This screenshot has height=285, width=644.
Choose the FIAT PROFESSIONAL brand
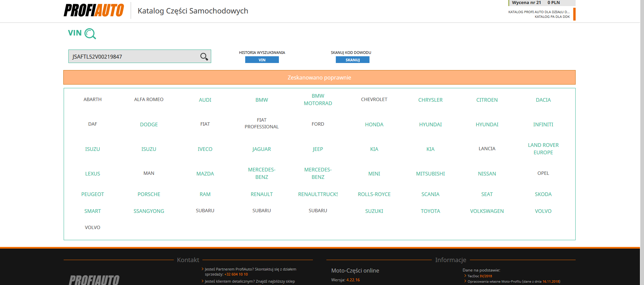point(262,123)
